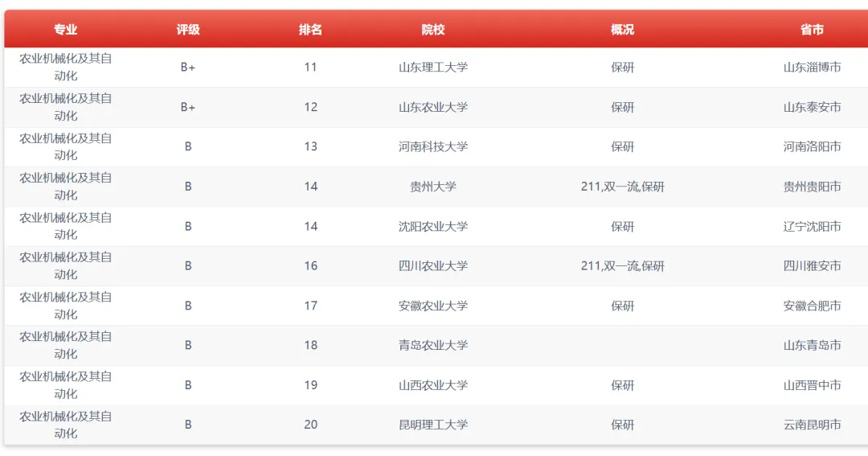Select the 安徽农业大学 school cell
Screen dimensions: 868x456
[x=433, y=306]
